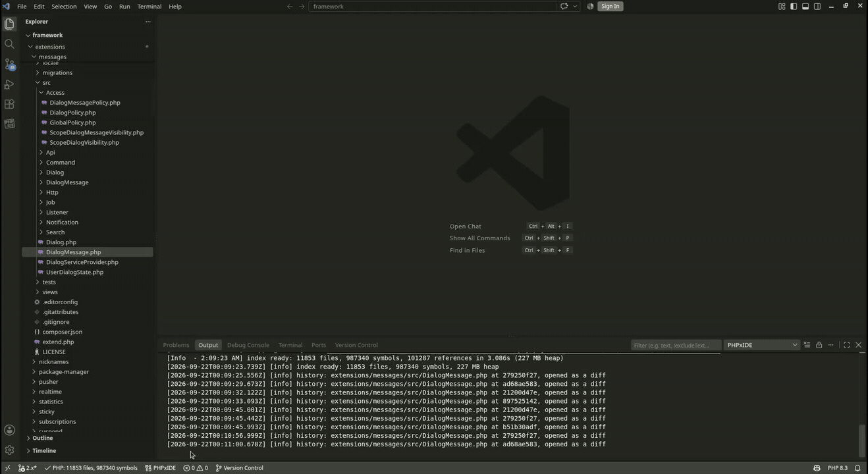Switch to the Problems tab
This screenshot has height=474, width=868.
coord(176,345)
